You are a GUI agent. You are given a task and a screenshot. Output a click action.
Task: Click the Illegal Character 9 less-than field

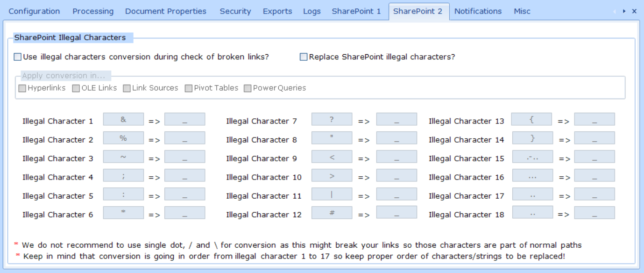[x=332, y=157]
